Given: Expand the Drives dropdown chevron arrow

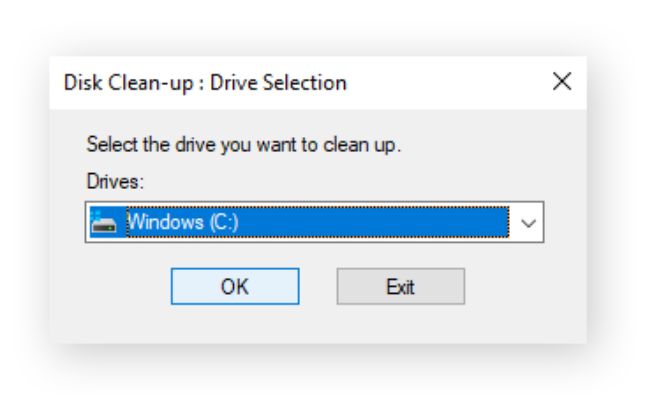Looking at the screenshot, I should tap(528, 223).
